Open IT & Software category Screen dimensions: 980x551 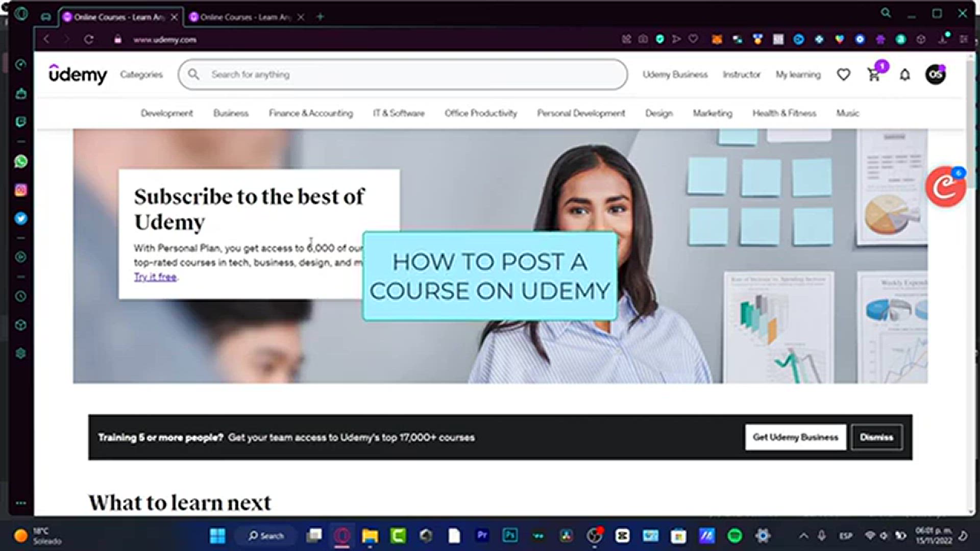tap(399, 113)
